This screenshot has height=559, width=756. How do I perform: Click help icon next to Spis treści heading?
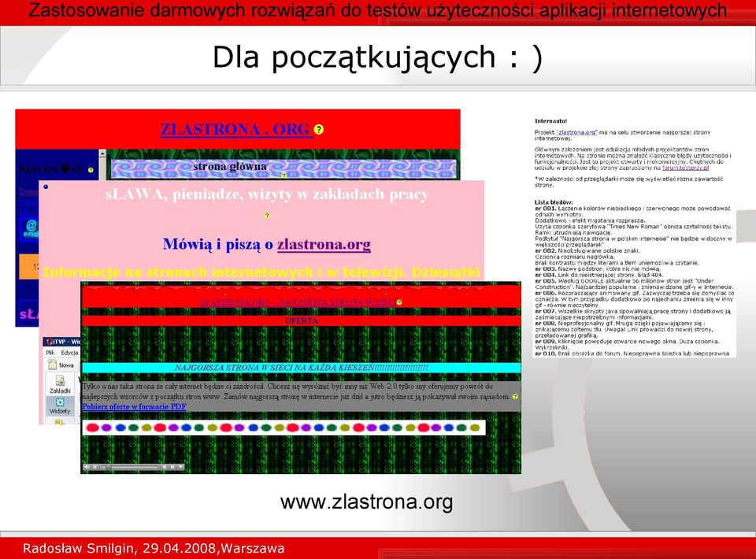pos(91,170)
